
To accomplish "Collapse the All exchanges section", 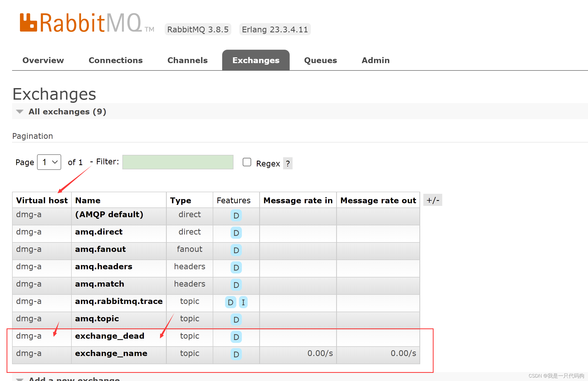I will 67,111.
